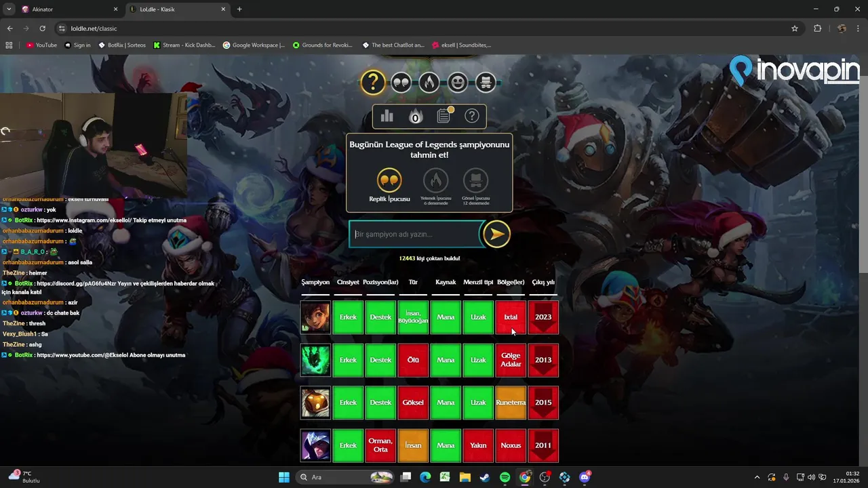Switch to the Emoji smiley mode icon
868x488 pixels.
click(457, 83)
